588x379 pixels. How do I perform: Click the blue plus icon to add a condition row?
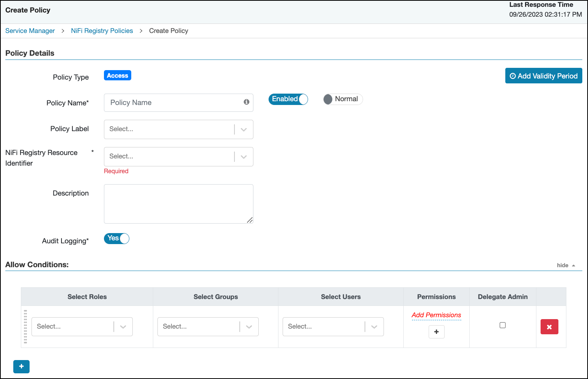tap(21, 366)
